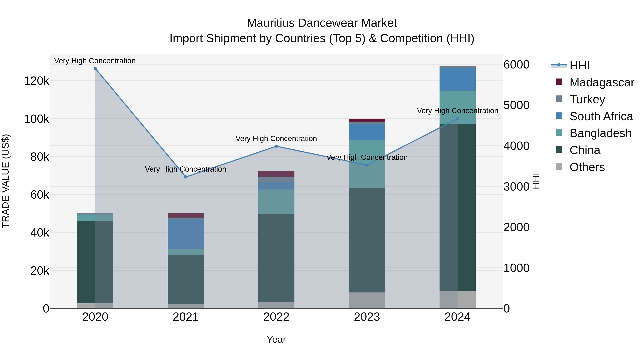Click 2020 Very High Concentration annotation

click(95, 61)
